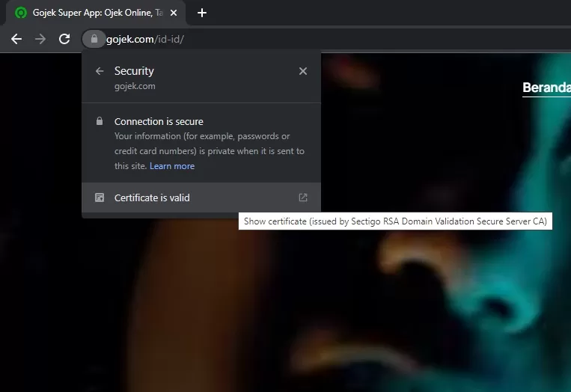The height and width of the screenshot is (392, 571).
Task: Open a new tab with plus button
Action: coord(202,13)
